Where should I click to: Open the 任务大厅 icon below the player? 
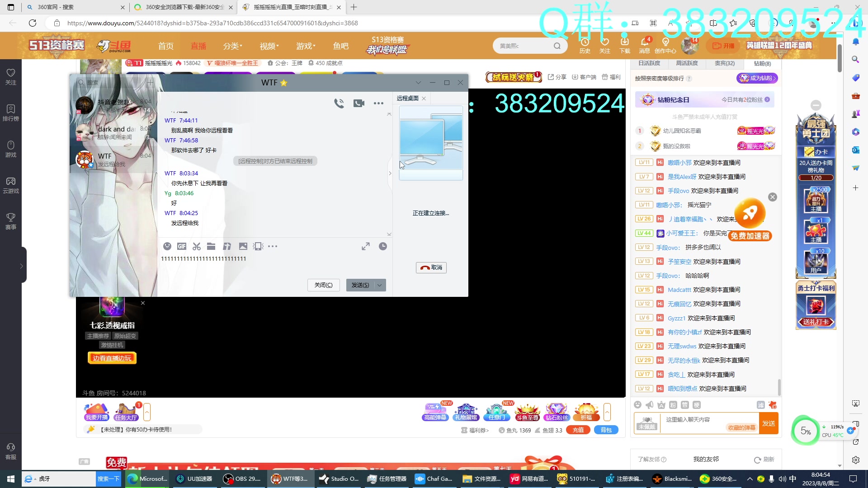[x=126, y=412]
